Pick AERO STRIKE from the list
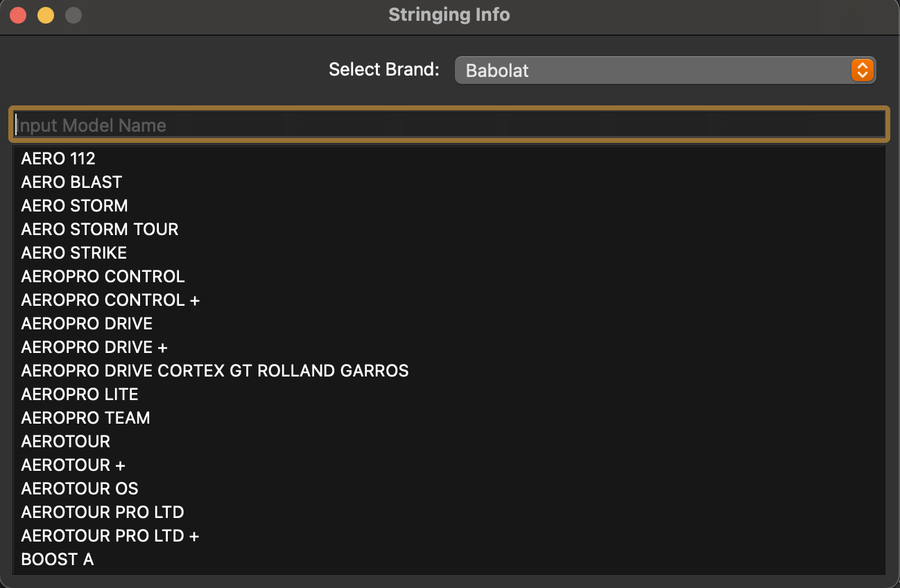900x588 pixels. pos(73,252)
